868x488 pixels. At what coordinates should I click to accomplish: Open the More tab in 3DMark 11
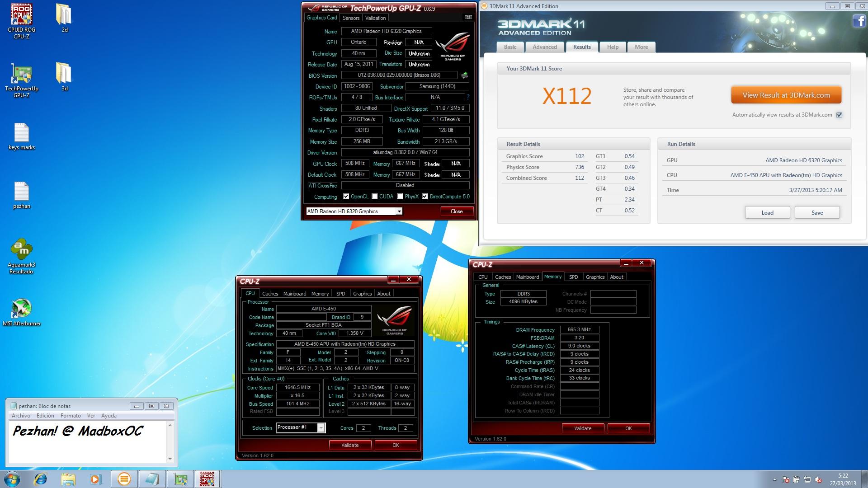pos(641,47)
